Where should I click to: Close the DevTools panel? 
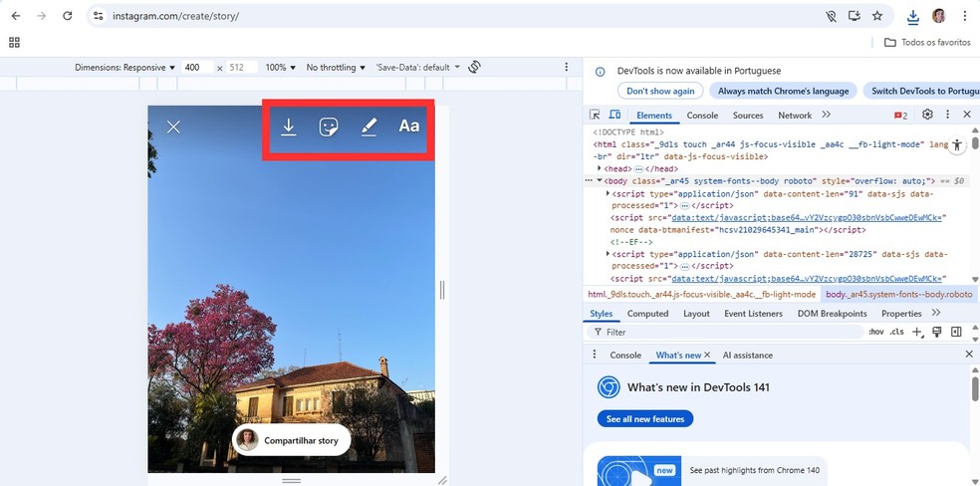coord(967,115)
